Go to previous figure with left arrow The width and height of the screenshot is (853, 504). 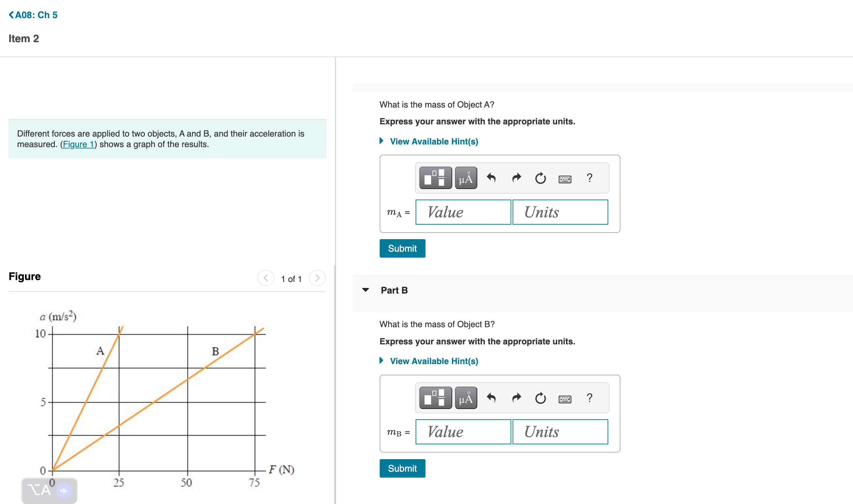click(266, 278)
